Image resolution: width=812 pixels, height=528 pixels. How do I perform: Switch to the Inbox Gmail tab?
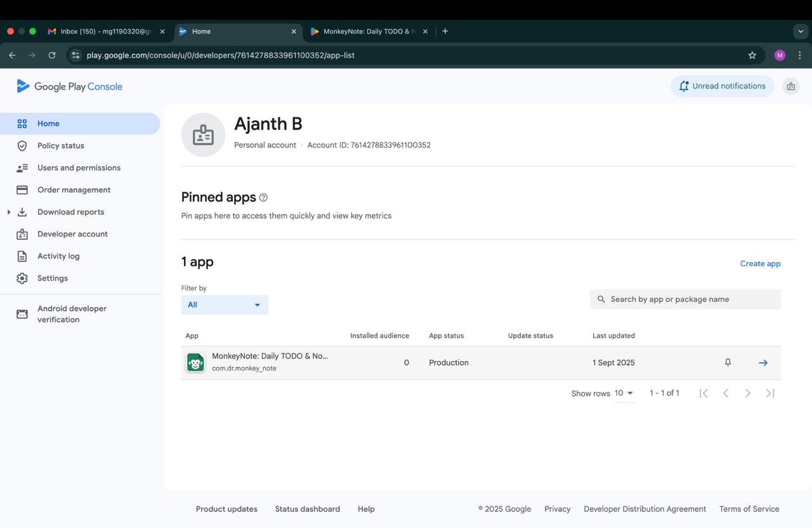pos(106,31)
